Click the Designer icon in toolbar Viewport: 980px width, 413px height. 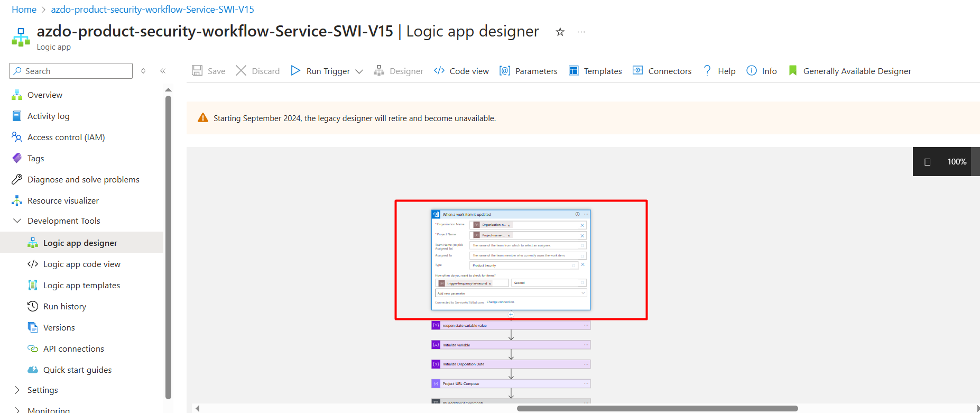point(379,70)
